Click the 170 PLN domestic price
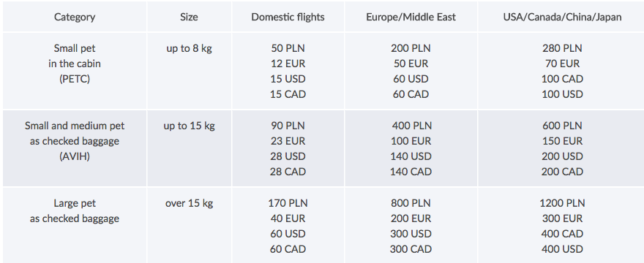644x263 pixels. [x=288, y=203]
